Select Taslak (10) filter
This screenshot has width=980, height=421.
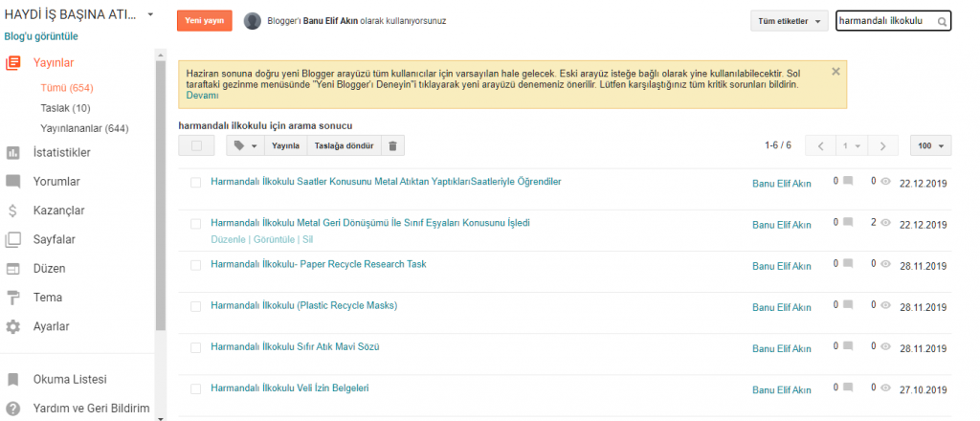click(65, 108)
